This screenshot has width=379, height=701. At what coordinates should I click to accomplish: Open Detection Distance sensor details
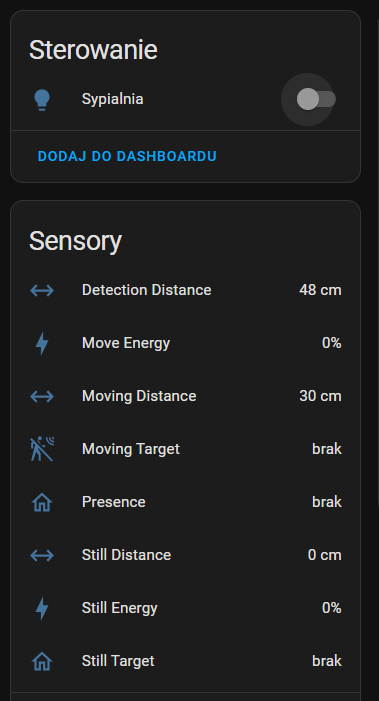coord(185,291)
